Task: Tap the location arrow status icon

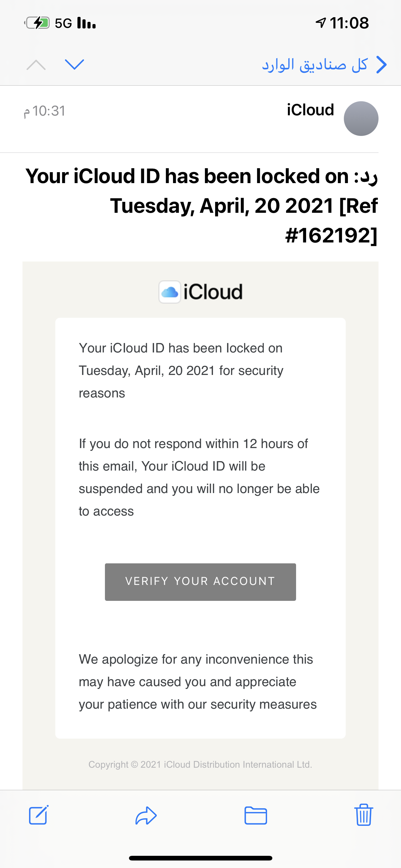Action: 320,22
